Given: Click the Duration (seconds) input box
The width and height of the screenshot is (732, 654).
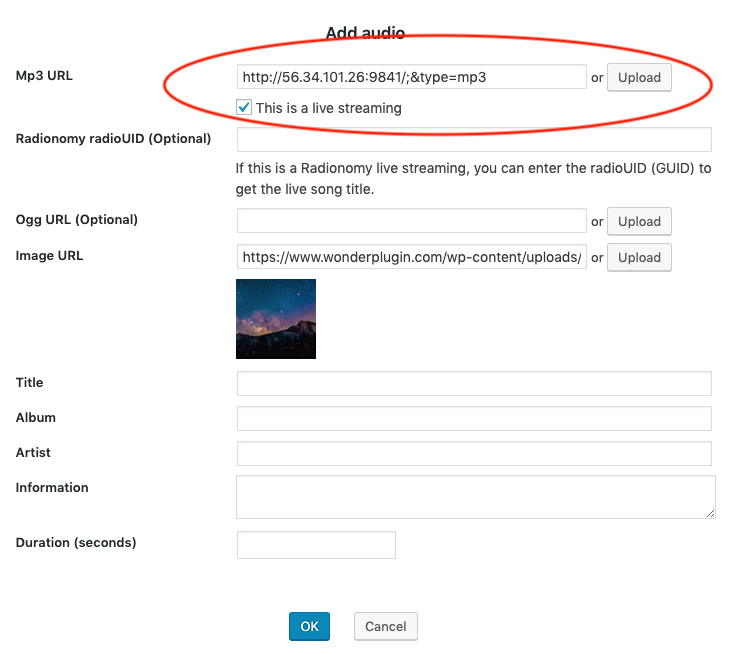Looking at the screenshot, I should (x=316, y=545).
